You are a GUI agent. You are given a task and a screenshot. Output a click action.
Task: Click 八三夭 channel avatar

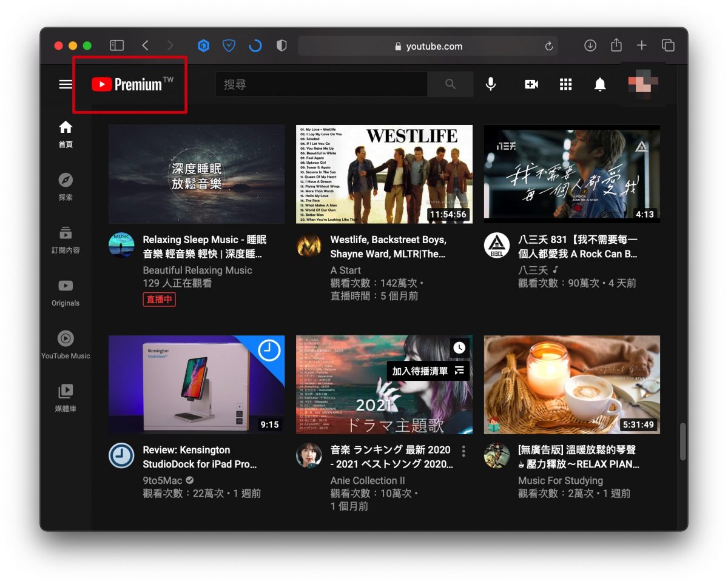(x=497, y=245)
